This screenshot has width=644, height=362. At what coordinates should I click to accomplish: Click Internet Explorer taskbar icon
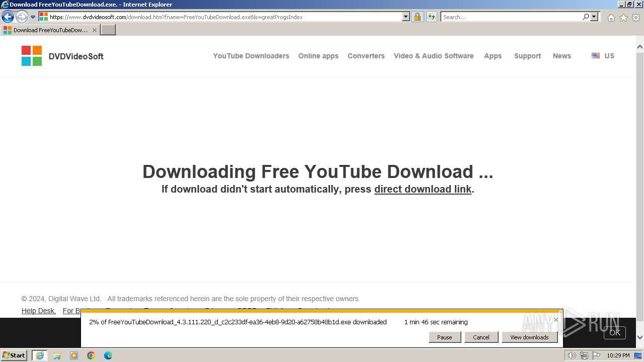coord(40,355)
